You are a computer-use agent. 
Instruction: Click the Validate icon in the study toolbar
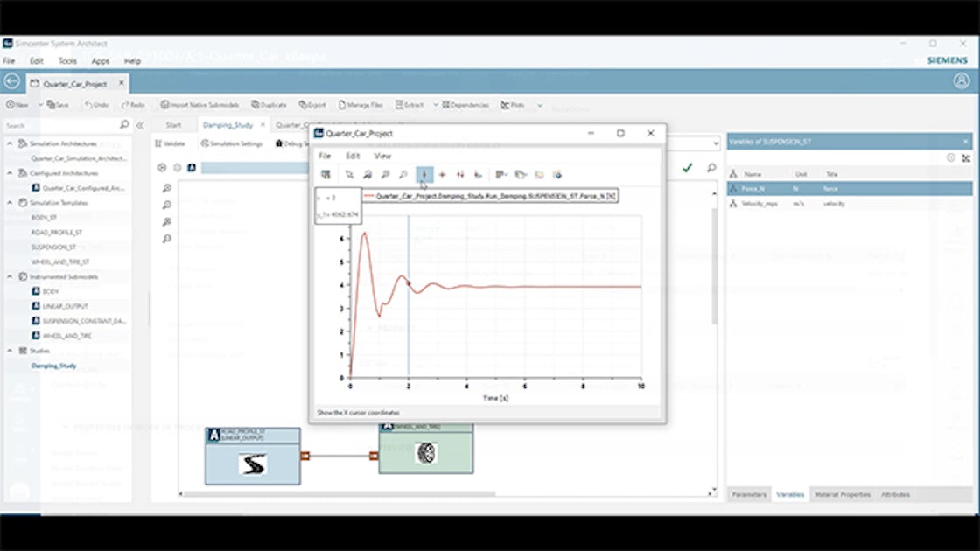[x=159, y=143]
